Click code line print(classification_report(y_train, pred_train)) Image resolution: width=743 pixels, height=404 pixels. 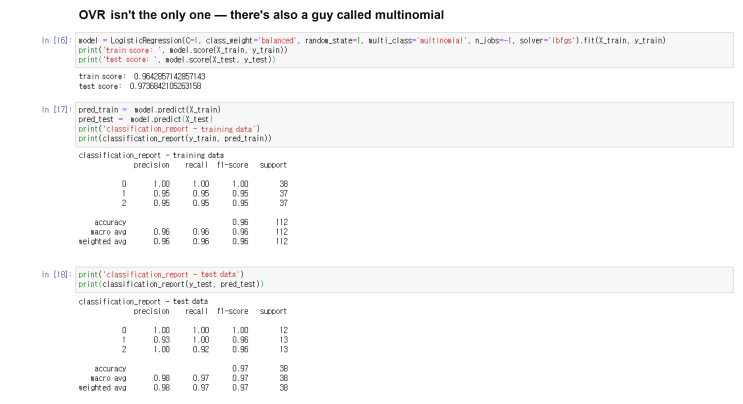point(175,138)
